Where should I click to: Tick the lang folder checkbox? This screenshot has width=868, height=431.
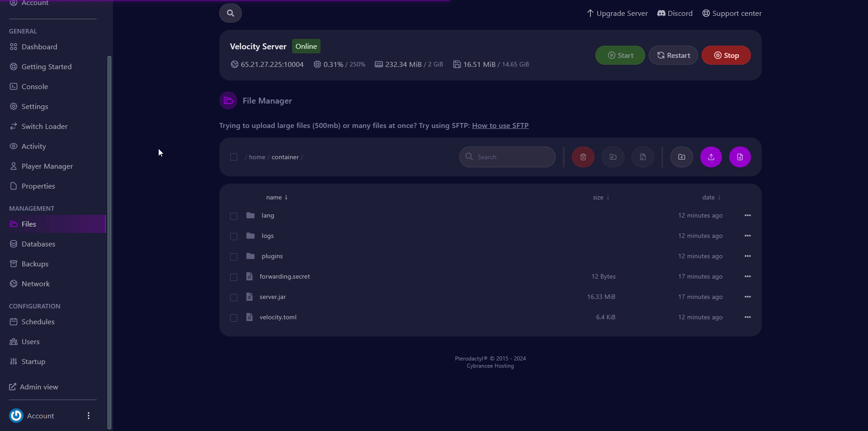click(234, 216)
